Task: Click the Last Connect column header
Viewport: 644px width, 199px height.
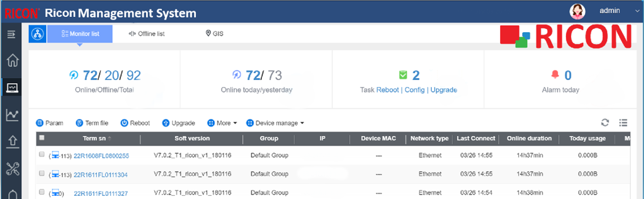Action: pos(476,138)
